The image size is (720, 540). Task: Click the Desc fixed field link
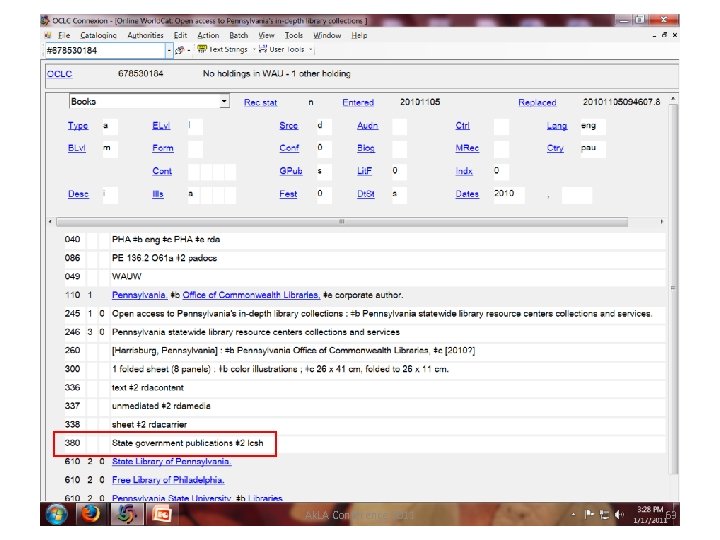78,194
